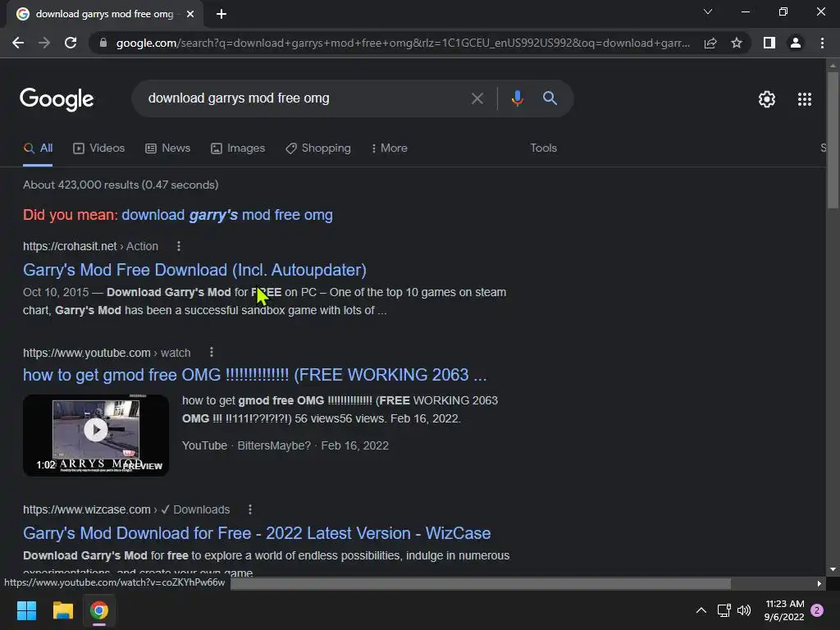Open the clock showing 11:23 AM

(x=784, y=610)
